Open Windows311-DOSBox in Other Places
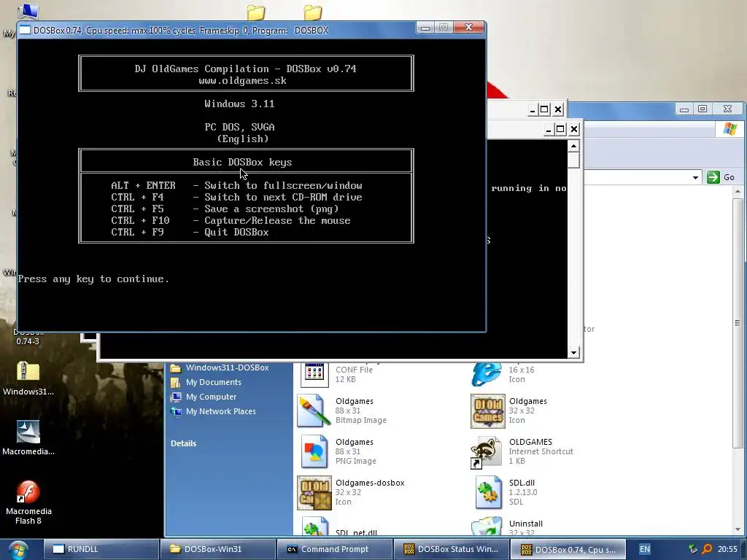The width and height of the screenshot is (747, 560). (x=227, y=367)
